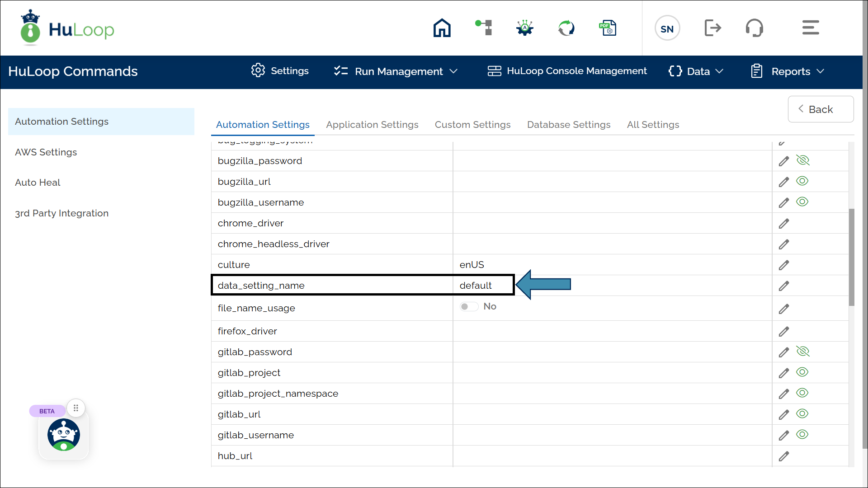
Task: Switch to the Application Settings tab
Action: click(372, 125)
